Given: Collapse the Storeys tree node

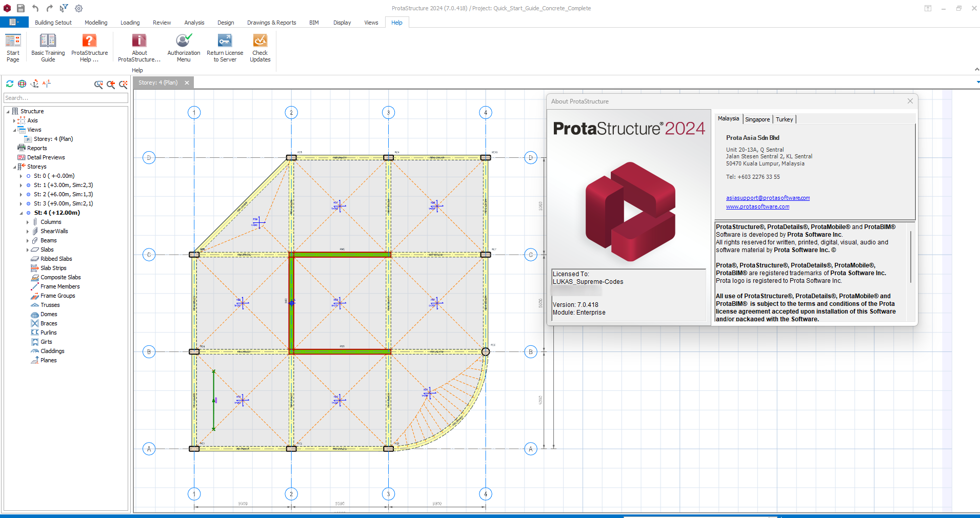Looking at the screenshot, I should click(14, 167).
